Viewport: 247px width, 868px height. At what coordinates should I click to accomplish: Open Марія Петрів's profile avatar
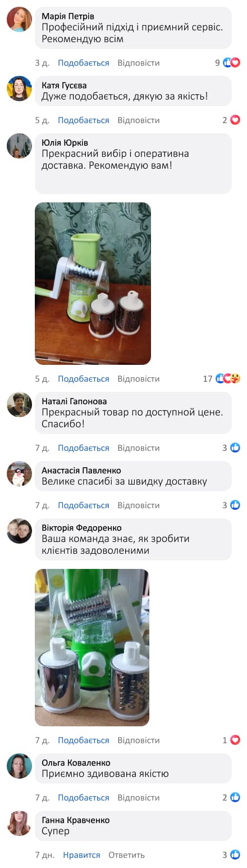coord(19,20)
